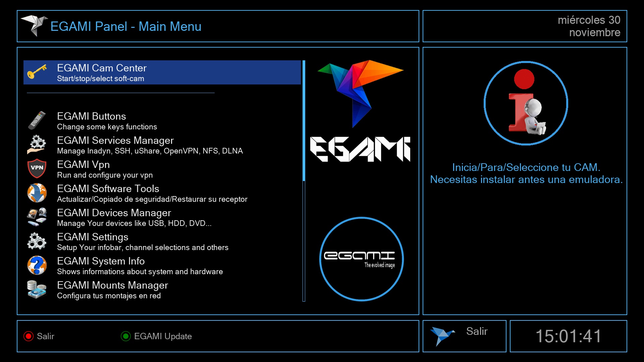Click the question mark System Info icon
Image resolution: width=644 pixels, height=362 pixels.
(37, 265)
